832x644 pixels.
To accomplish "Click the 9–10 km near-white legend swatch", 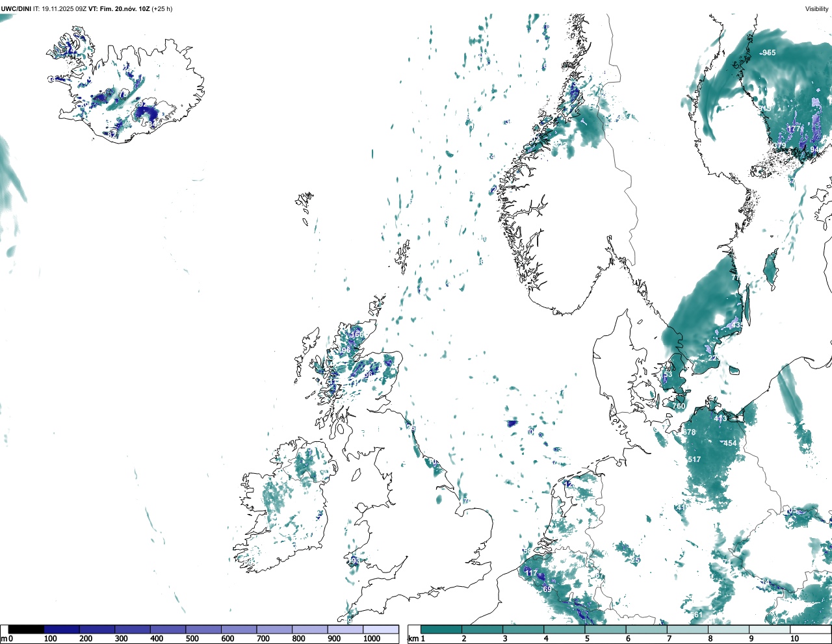I will click(769, 630).
